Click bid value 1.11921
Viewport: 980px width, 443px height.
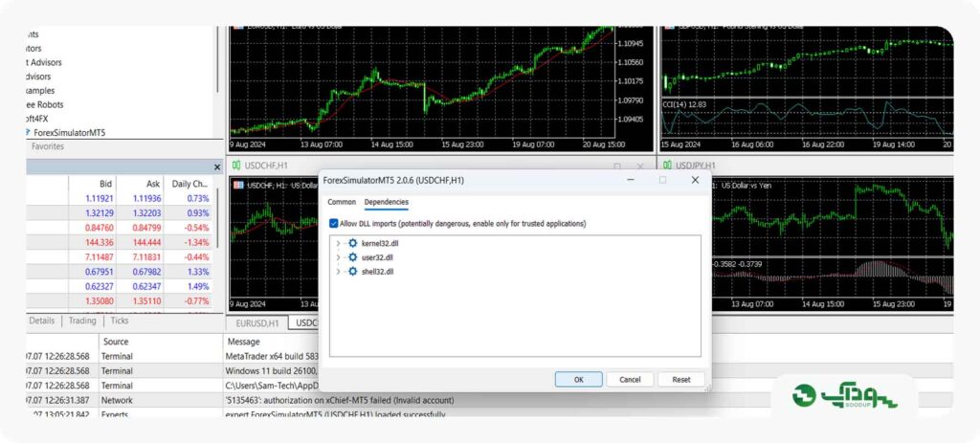click(99, 198)
